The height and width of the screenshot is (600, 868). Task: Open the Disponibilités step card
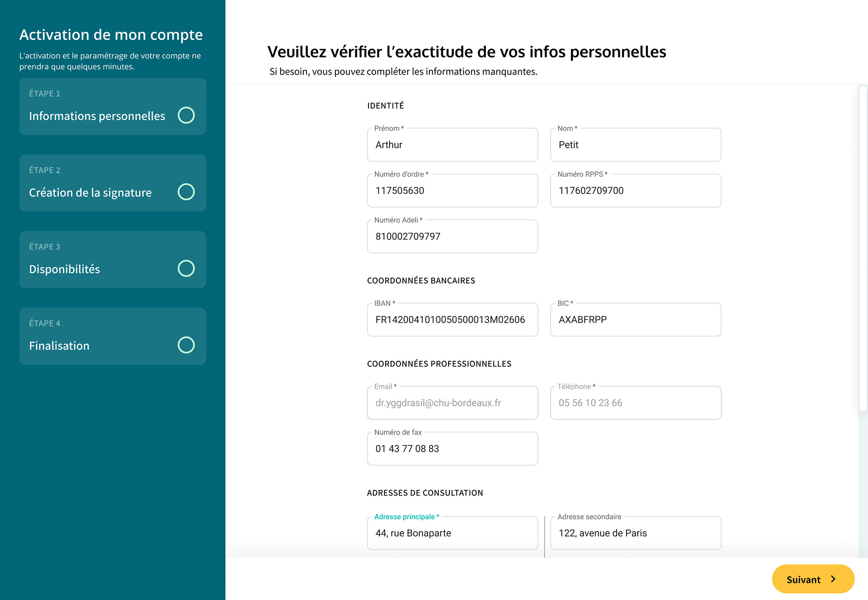coord(113,260)
